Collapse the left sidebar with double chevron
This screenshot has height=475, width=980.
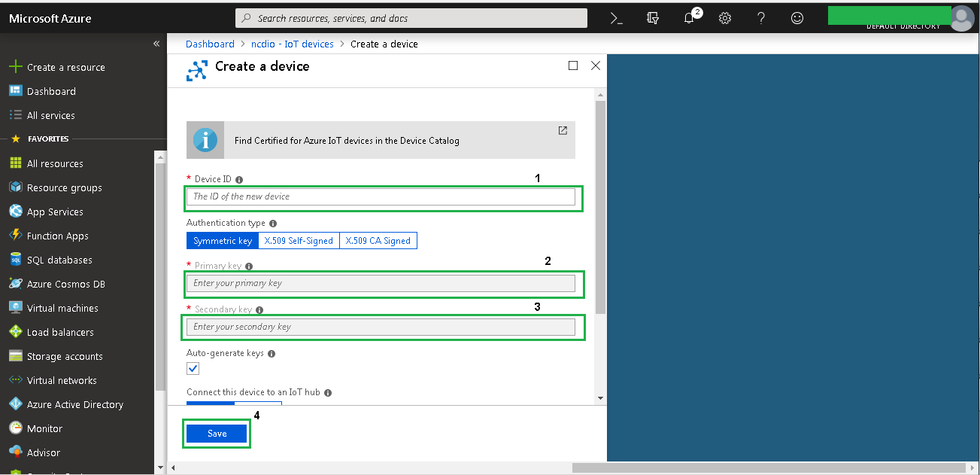coord(156,44)
